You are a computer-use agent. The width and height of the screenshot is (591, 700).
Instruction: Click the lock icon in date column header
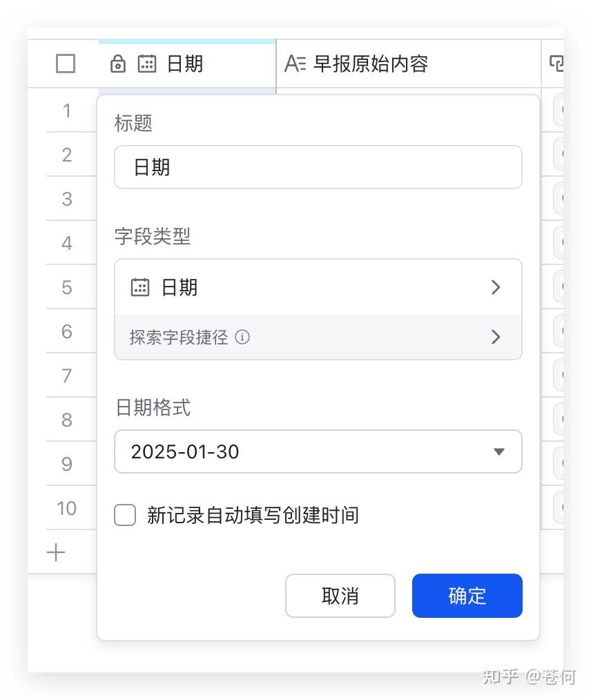click(x=118, y=64)
